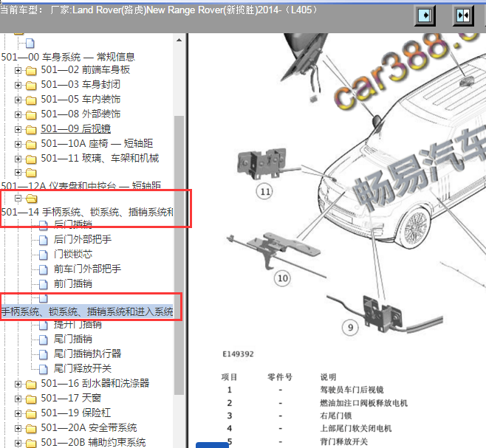Expand the 501—05 车内装饰 folder
Viewport: 486px width, 448px height.
tap(18, 100)
